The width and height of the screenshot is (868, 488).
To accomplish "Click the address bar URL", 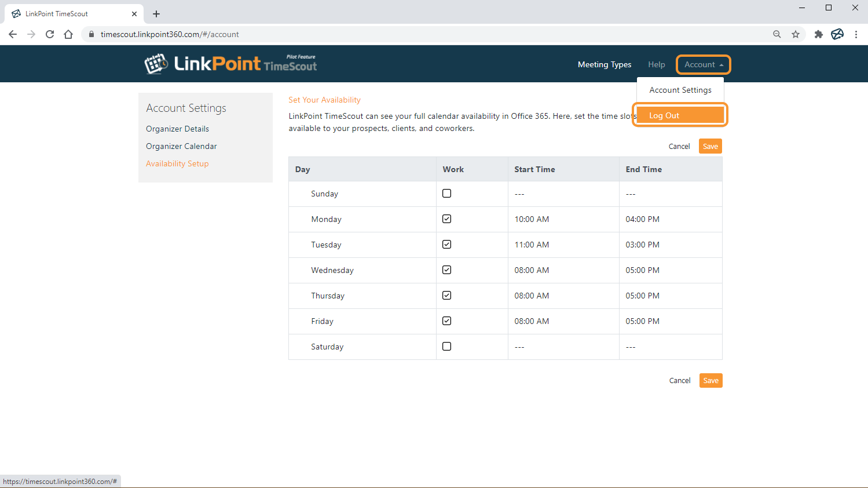I will pos(170,34).
